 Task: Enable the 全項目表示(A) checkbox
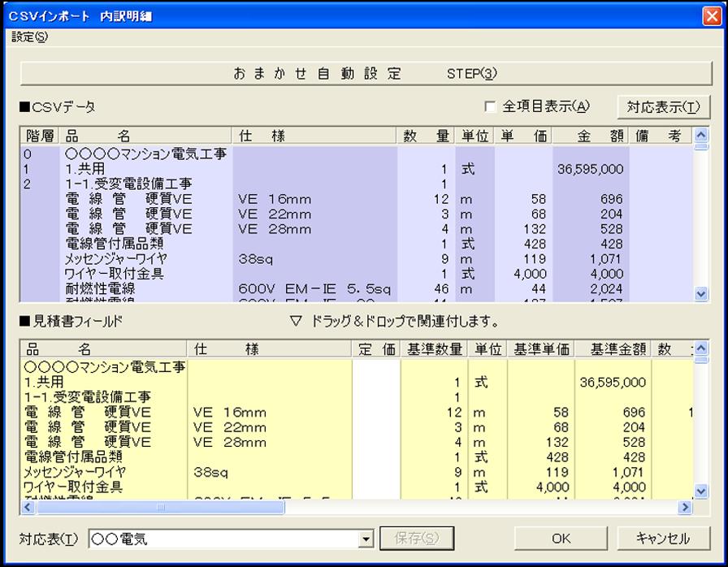click(x=490, y=106)
